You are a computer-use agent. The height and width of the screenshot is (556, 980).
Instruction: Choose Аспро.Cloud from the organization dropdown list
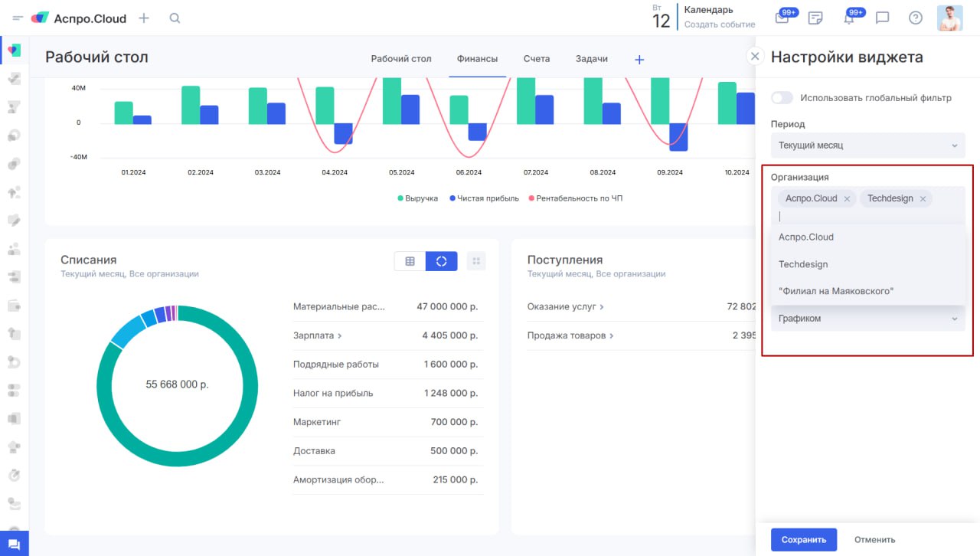[x=868, y=237]
